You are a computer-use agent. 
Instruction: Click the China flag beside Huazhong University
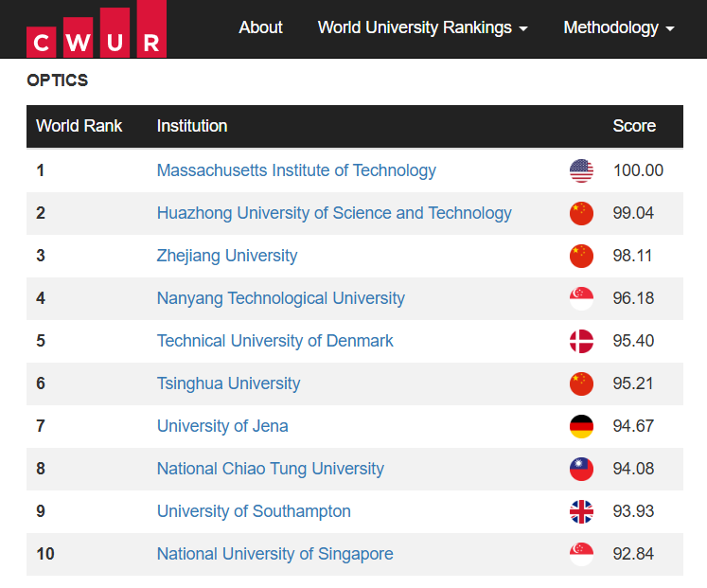[x=581, y=213]
